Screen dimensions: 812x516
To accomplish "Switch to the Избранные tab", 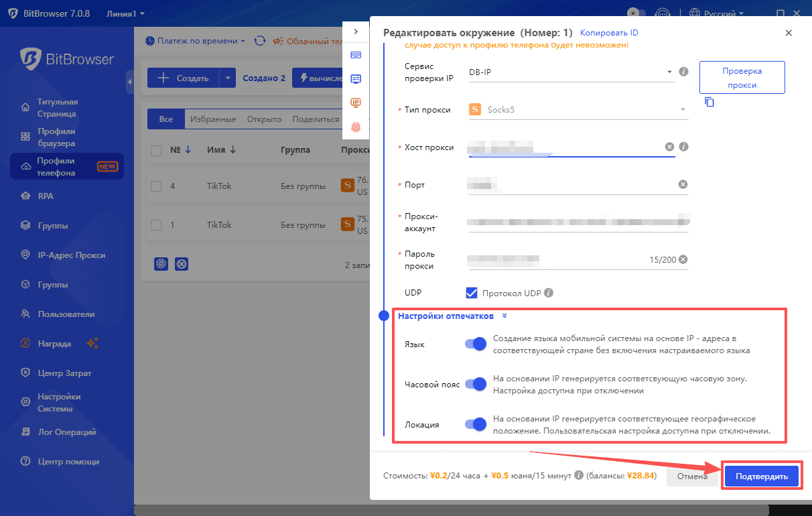I will click(212, 119).
